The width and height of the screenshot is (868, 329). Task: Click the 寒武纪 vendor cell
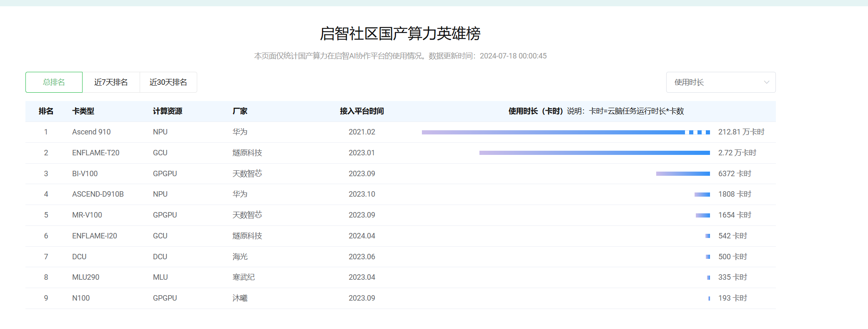click(x=244, y=277)
